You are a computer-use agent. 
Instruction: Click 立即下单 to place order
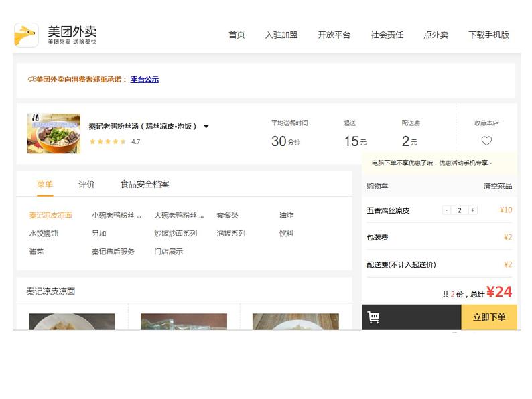point(489,317)
